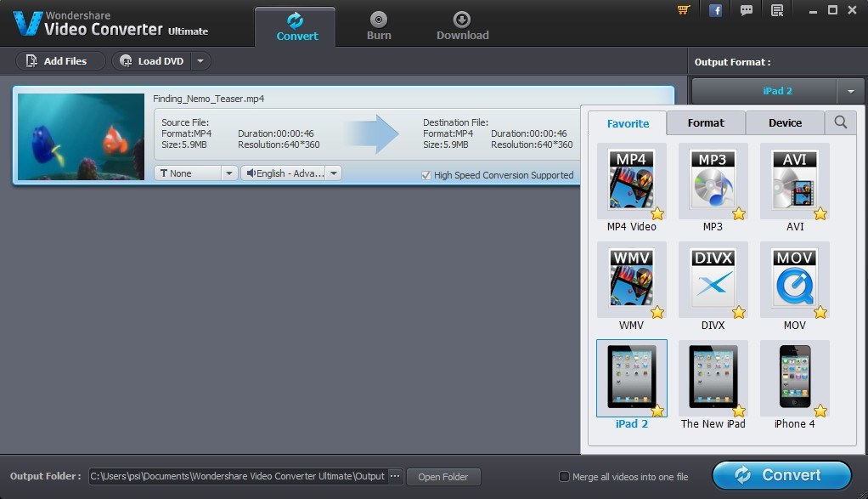Switch to the Device tab
Image resolution: width=868 pixels, height=499 pixels.
(x=784, y=122)
